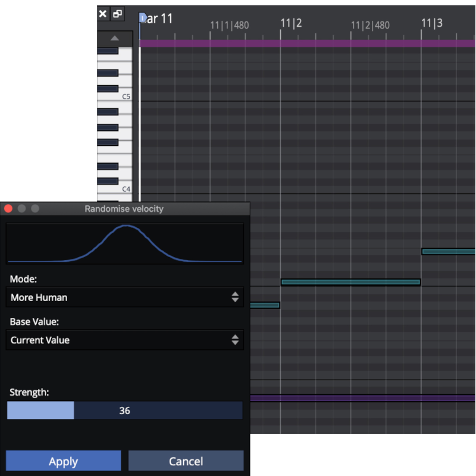Click the C4 piano key

pyautogui.click(x=115, y=190)
